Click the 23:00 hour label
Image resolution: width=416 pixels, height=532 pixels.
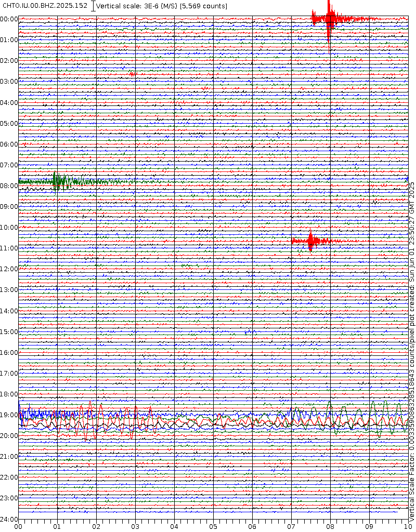click(x=9, y=498)
